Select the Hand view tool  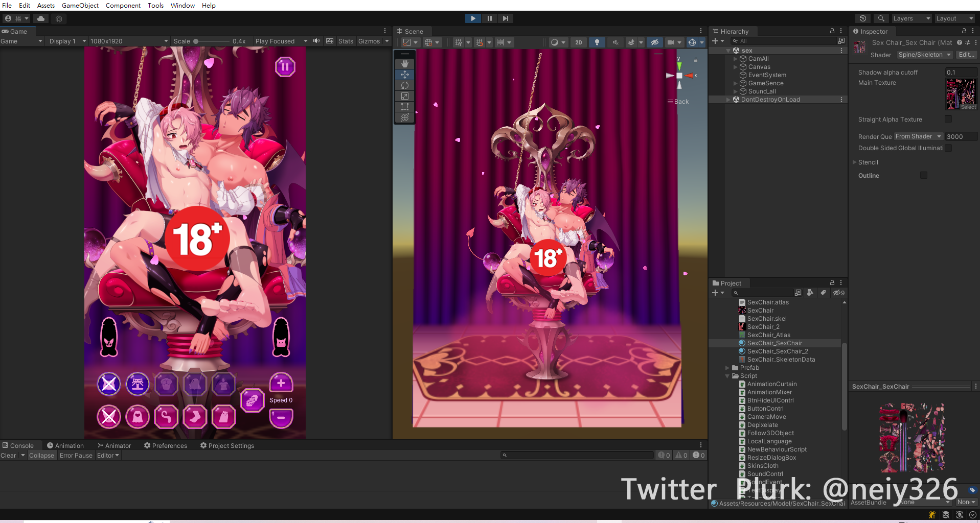coord(405,64)
